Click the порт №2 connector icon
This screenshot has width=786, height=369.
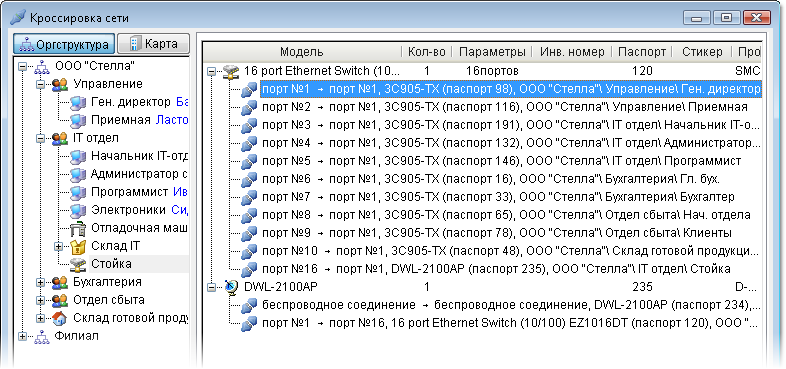[249, 107]
